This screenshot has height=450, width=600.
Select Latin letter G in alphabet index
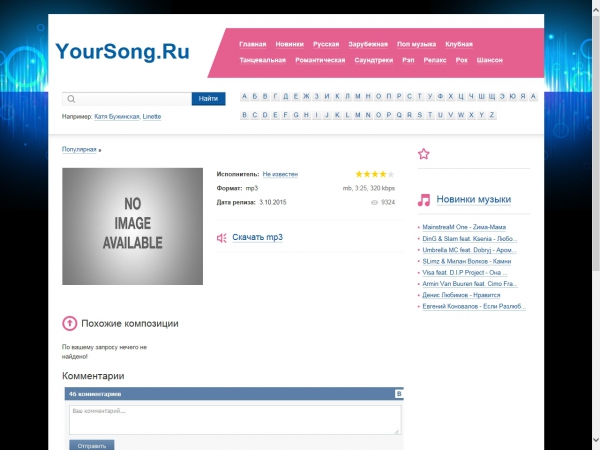click(x=296, y=115)
